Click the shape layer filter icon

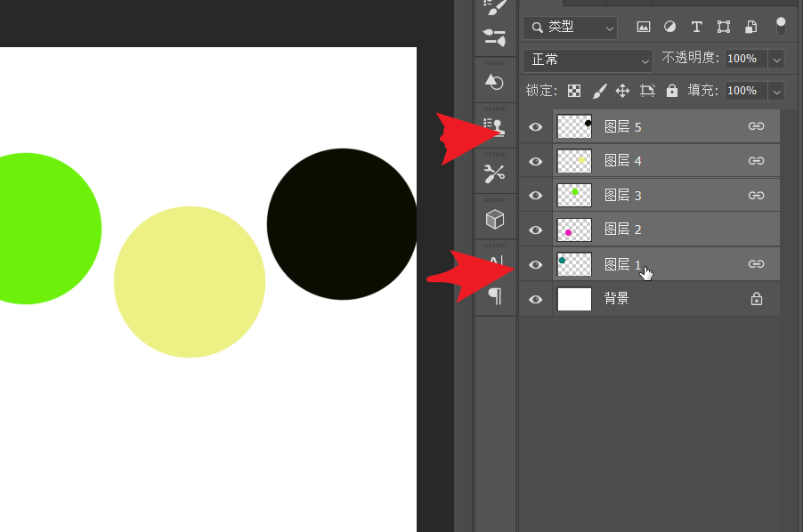pyautogui.click(x=724, y=27)
